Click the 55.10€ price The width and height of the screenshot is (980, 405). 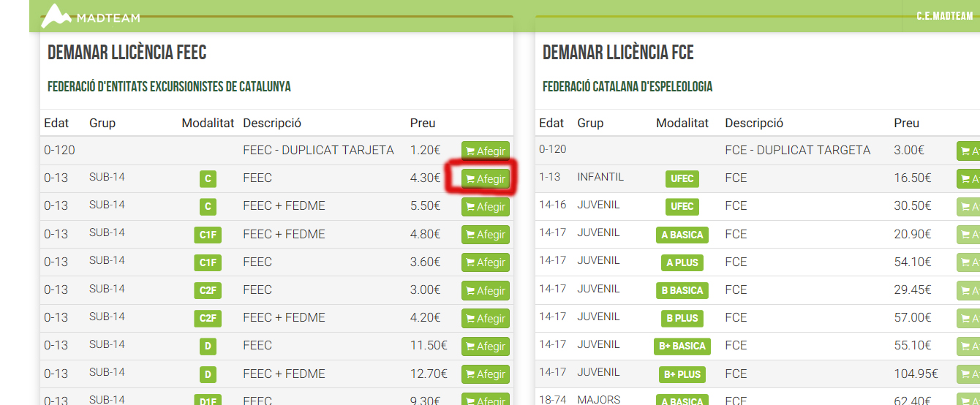coord(913,345)
